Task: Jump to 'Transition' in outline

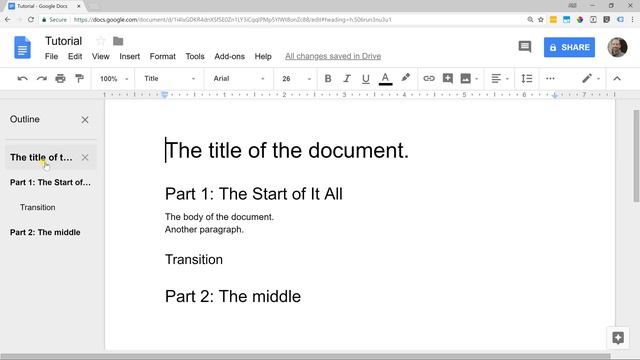Action: point(38,207)
